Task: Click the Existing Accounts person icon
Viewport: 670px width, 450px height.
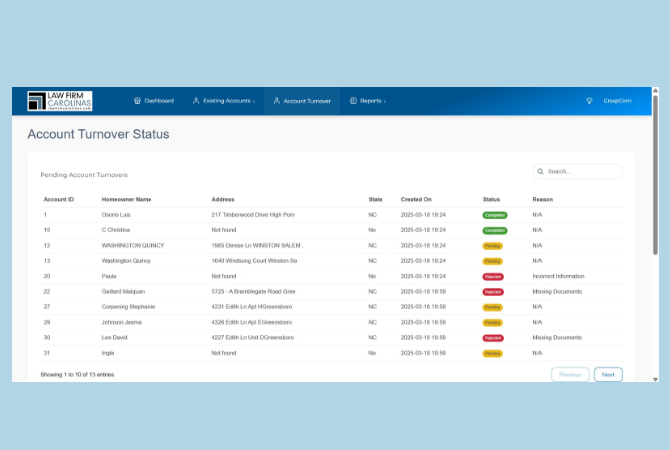Action: (196, 101)
